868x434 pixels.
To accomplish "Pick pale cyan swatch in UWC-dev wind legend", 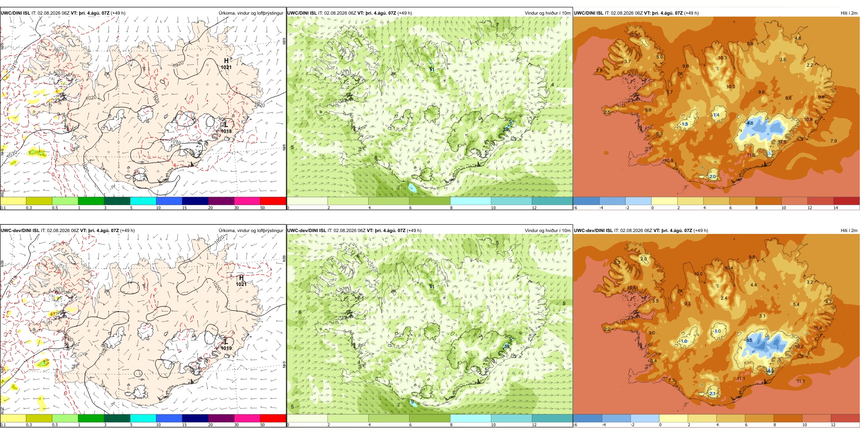I will click(471, 418).
